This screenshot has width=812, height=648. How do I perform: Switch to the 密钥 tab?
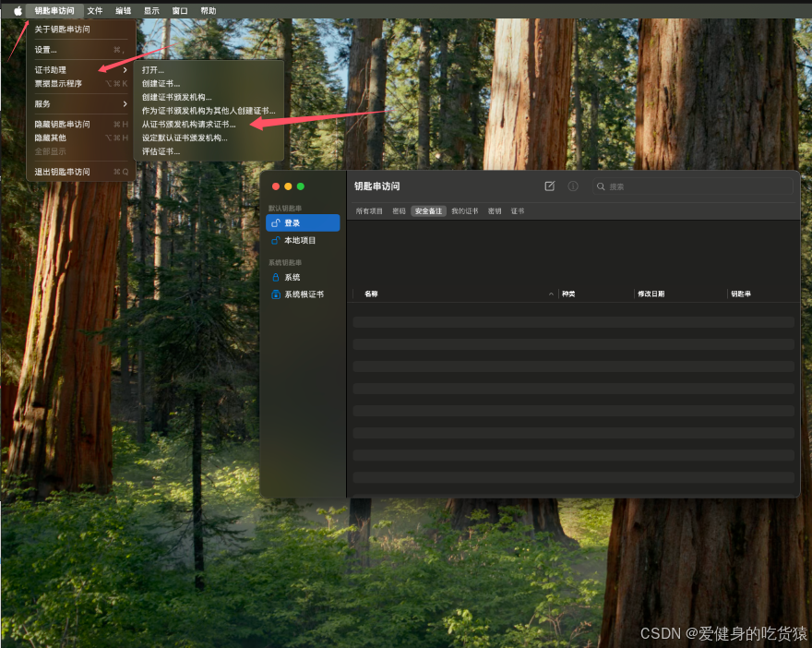pos(495,211)
